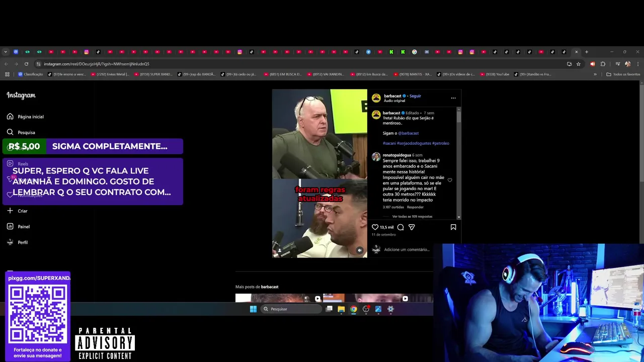Open the #serjaodosfoguetes hashtag
Screen dimensions: 644x362
tap(414, 143)
